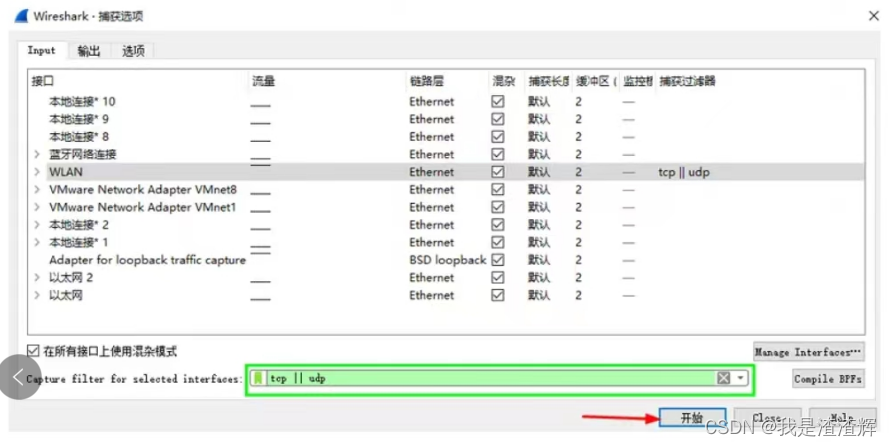Click the 开始 button to start capture
891x447 pixels.
pos(692,418)
